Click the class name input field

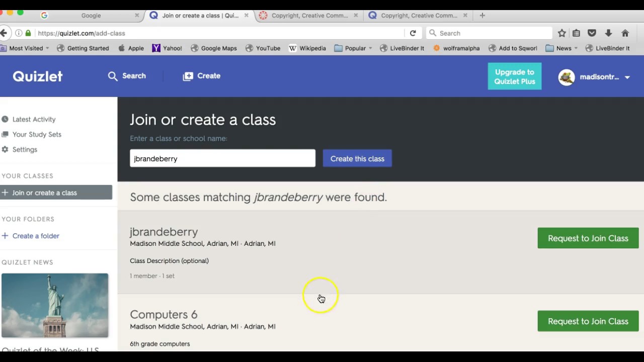pos(222,158)
